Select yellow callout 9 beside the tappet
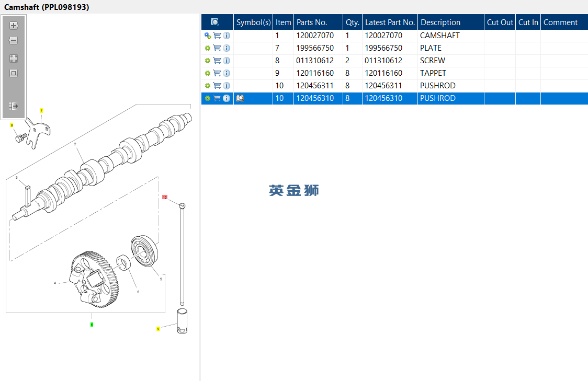The height and width of the screenshot is (381, 588). [x=158, y=329]
